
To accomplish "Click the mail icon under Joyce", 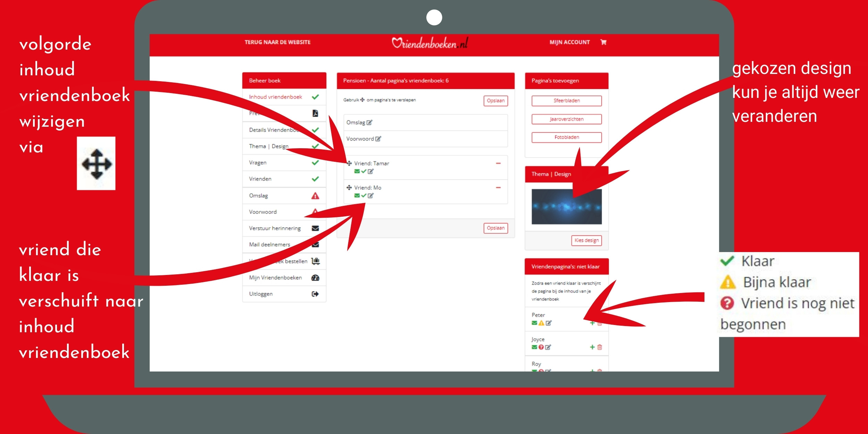I will 534,347.
